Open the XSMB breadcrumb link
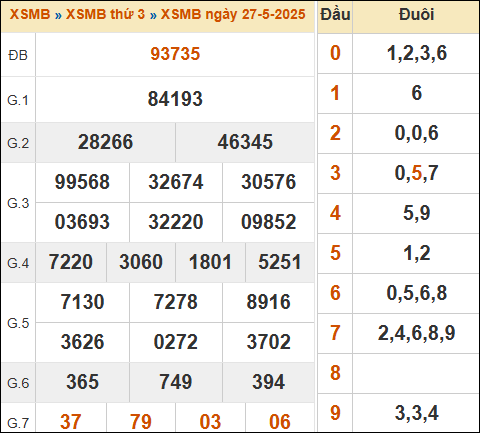This screenshot has width=480, height=433. (x=30, y=14)
